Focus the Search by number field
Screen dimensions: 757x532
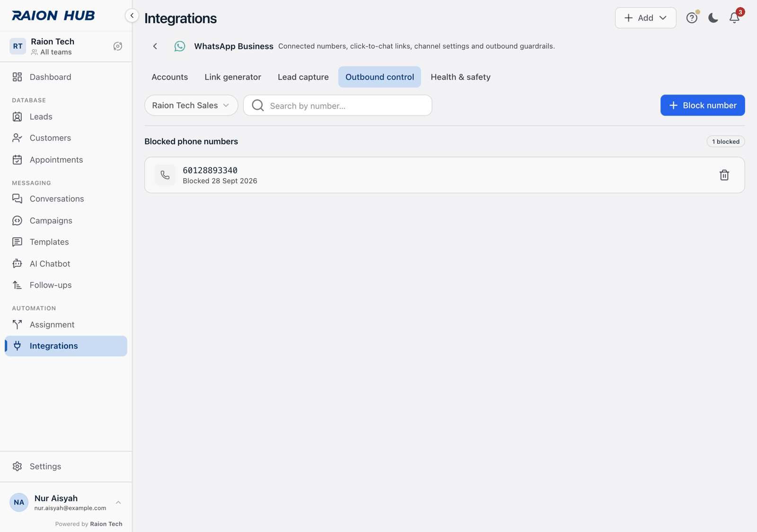pos(337,105)
